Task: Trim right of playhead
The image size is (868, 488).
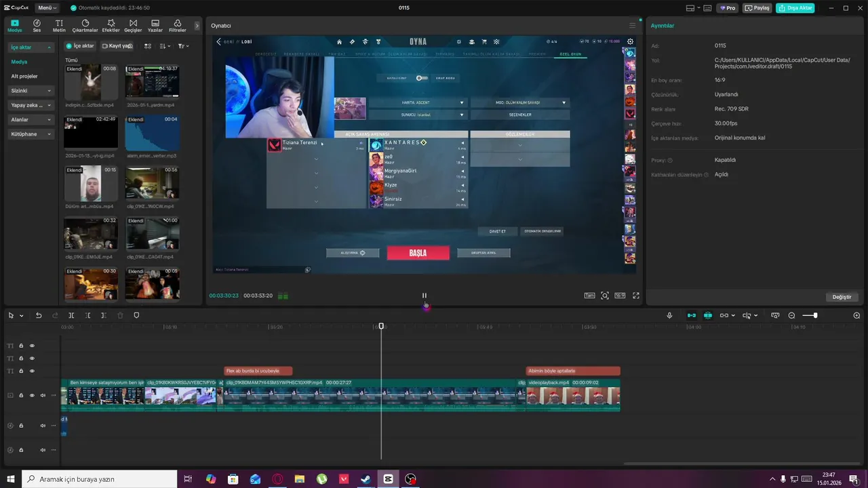Action: (x=104, y=316)
